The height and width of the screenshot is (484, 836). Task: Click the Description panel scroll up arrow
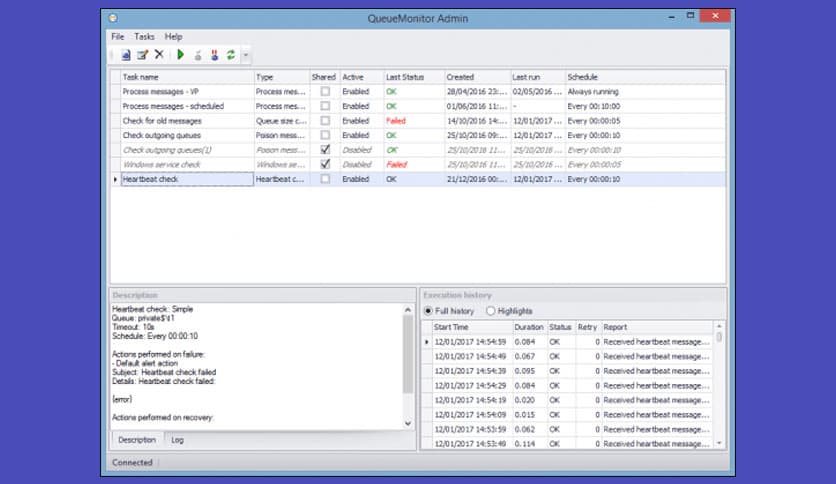click(408, 310)
